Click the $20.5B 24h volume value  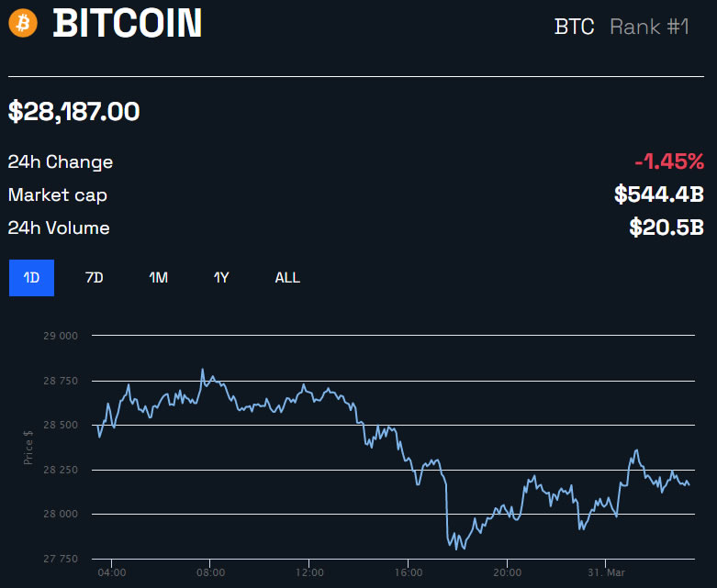pyautogui.click(x=666, y=227)
